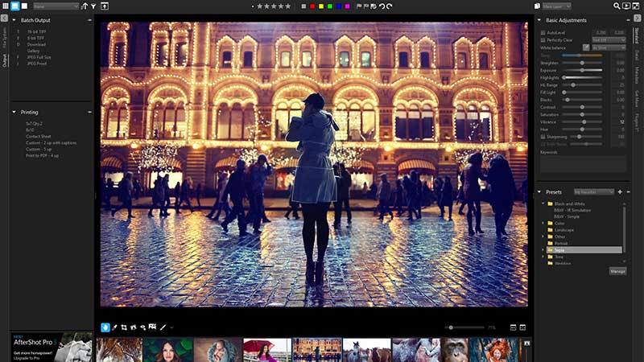Apply the blue color label

(339, 6)
